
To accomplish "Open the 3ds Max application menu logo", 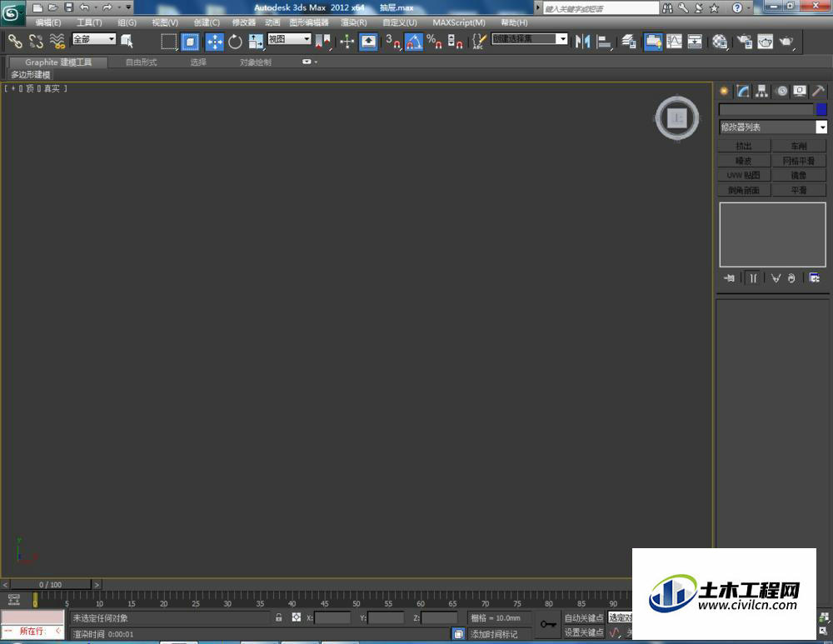I will (12, 12).
